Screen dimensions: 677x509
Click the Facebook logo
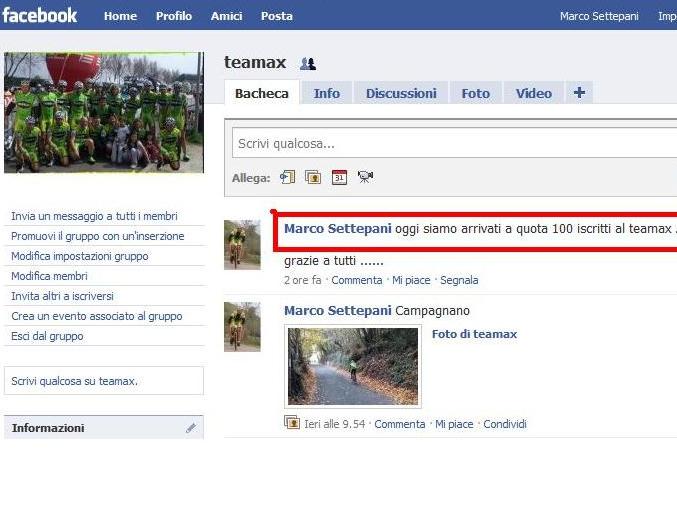(x=40, y=15)
